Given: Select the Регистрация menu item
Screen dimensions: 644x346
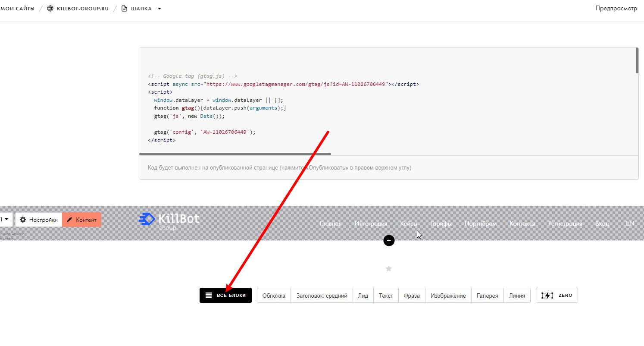Looking at the screenshot, I should [565, 223].
